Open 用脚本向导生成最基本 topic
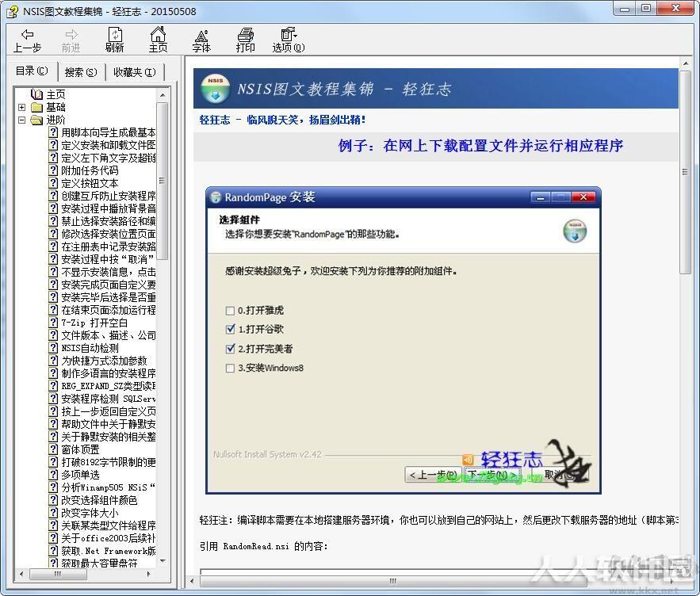This screenshot has width=700, height=596. coord(109,132)
